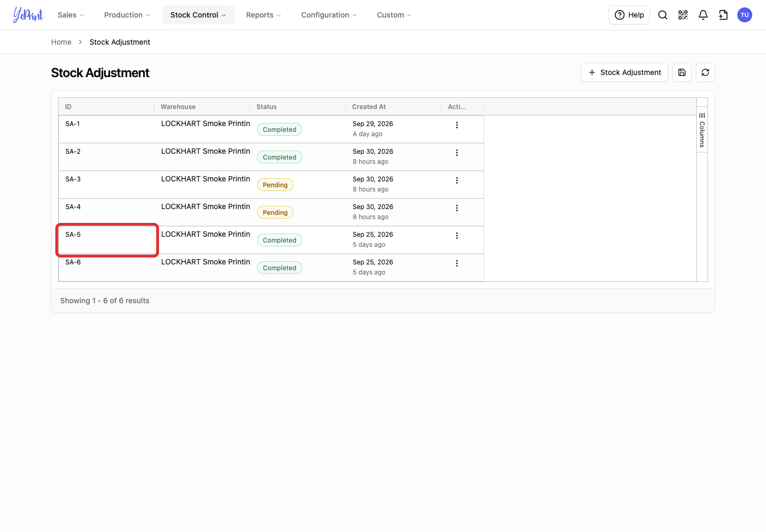Click Completed status badge of SA-2

(x=279, y=157)
